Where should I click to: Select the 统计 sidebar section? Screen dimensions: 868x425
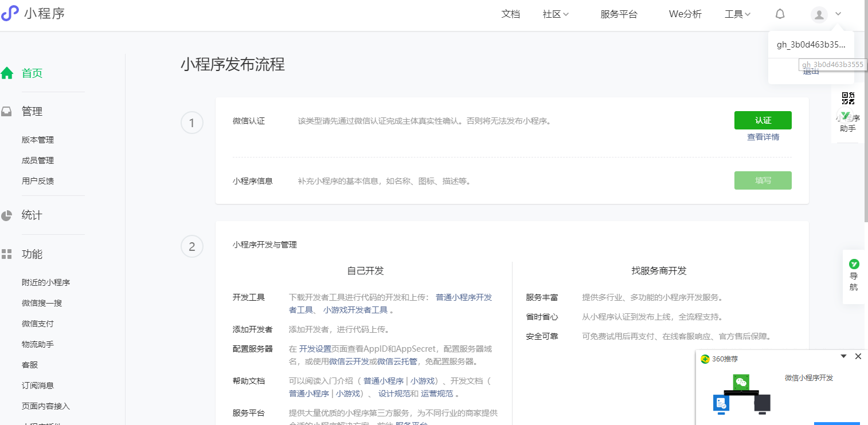[32, 215]
